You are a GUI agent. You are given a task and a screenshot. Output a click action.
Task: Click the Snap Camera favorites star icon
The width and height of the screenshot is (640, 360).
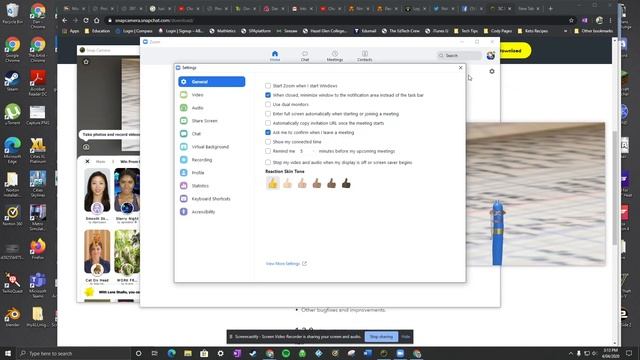point(86,62)
